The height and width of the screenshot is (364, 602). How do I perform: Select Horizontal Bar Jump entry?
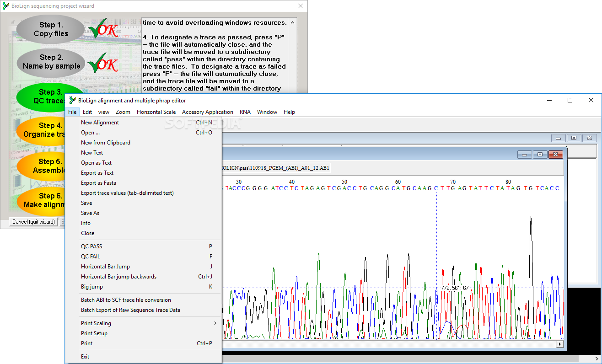click(144, 267)
